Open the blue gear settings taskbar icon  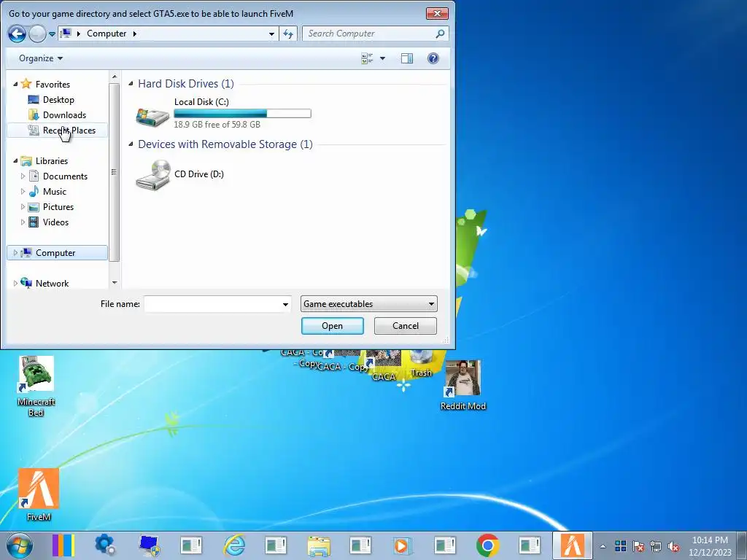click(x=105, y=545)
